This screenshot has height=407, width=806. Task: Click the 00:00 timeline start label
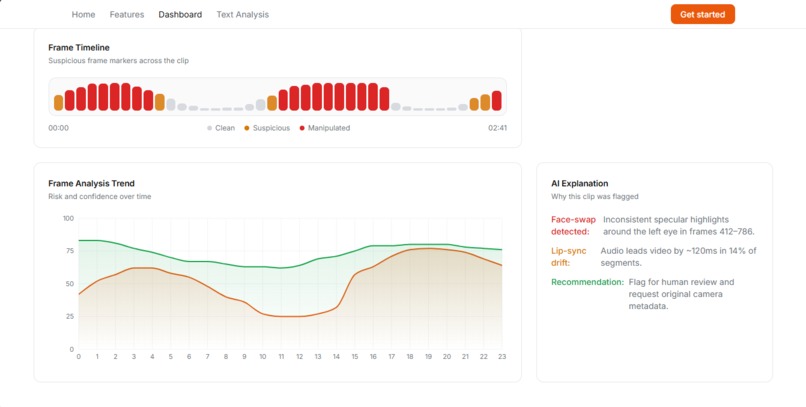tap(59, 128)
